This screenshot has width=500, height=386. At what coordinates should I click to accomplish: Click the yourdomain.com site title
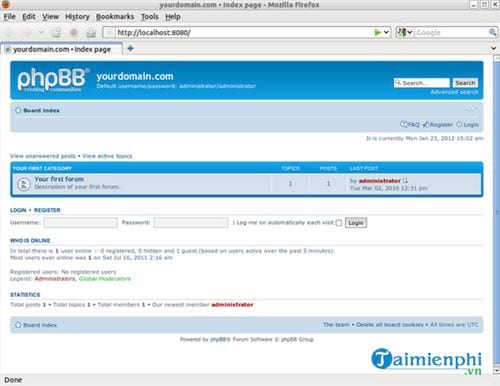(135, 76)
